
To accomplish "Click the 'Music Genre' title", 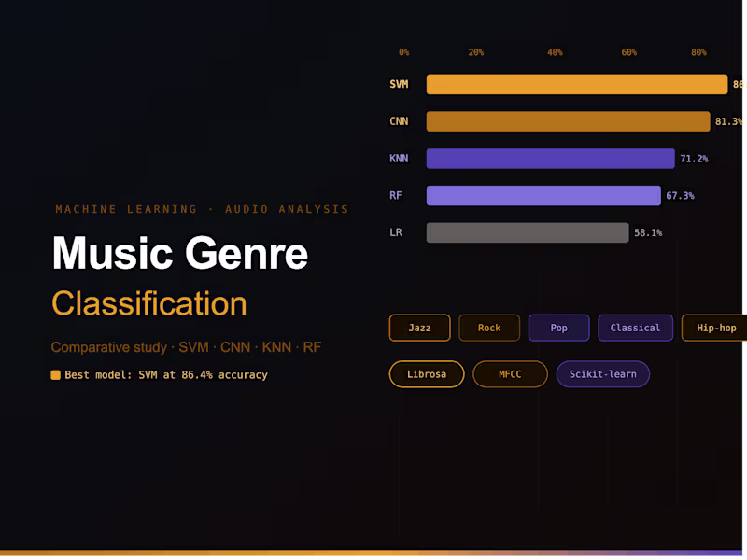I will (180, 253).
